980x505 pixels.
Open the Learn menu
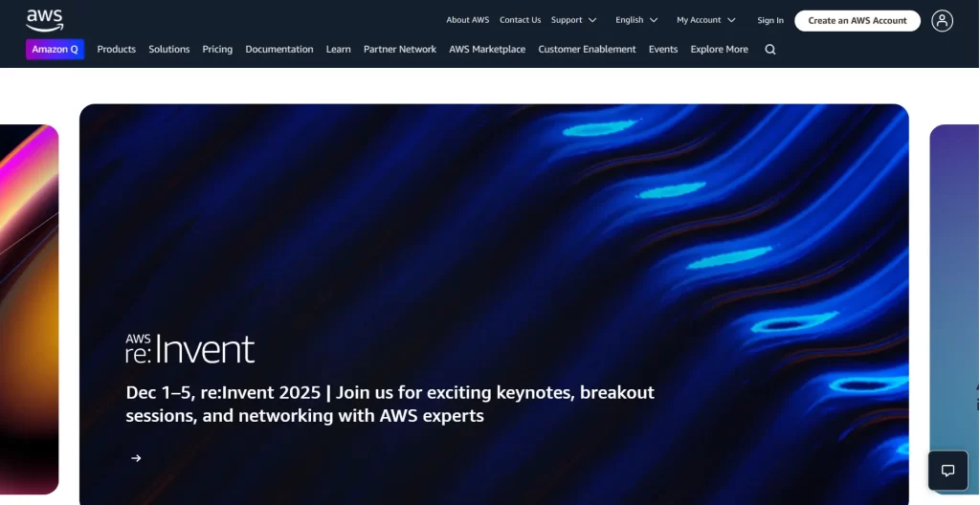[338, 50]
